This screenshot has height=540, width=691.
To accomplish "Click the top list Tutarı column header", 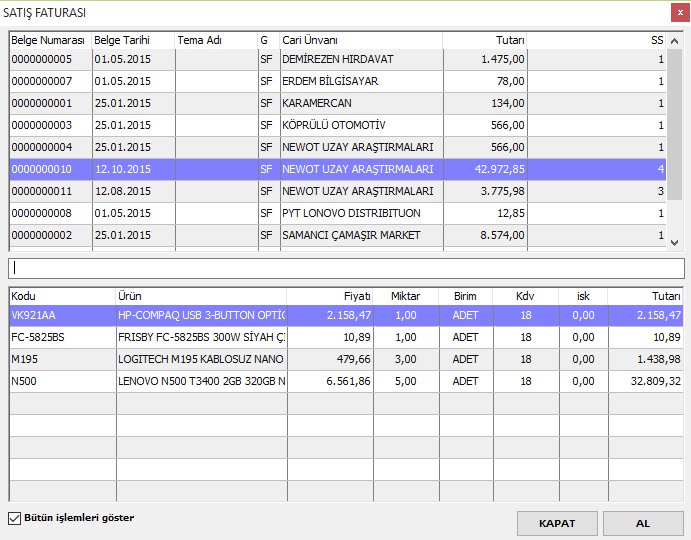I will pos(485,41).
